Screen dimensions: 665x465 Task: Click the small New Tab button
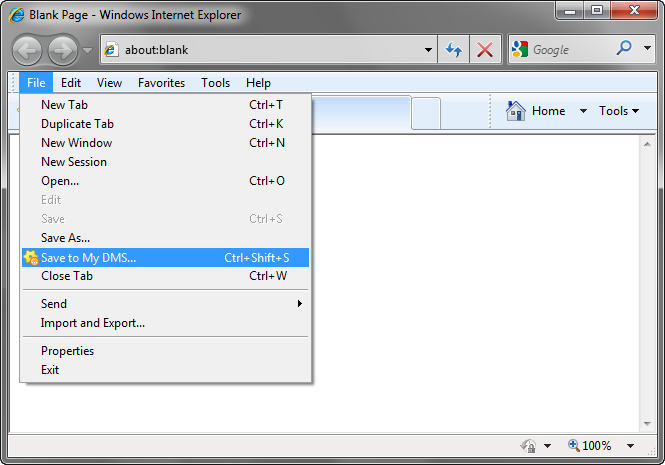point(426,113)
